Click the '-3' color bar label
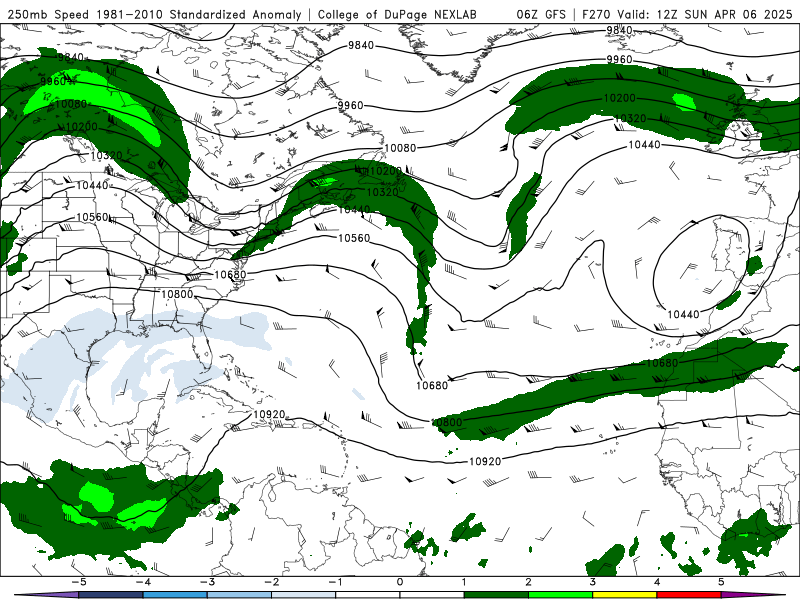The width and height of the screenshot is (800, 600). click(x=207, y=582)
